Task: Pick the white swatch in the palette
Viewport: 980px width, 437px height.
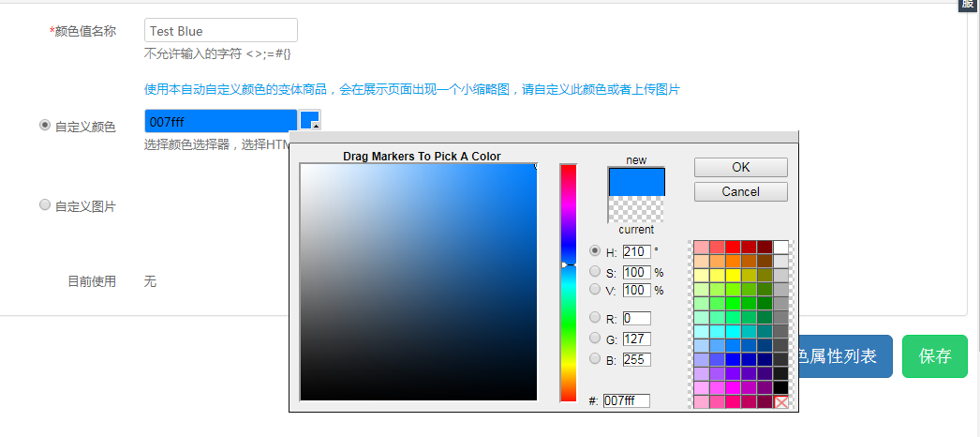Action: tap(780, 248)
